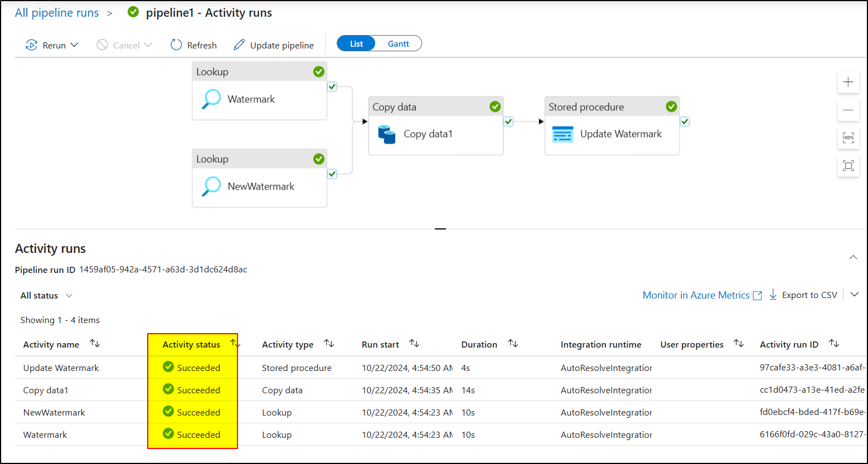Image resolution: width=868 pixels, height=464 pixels.
Task: Click green success badge on NewWatermark node
Action: [x=319, y=159]
